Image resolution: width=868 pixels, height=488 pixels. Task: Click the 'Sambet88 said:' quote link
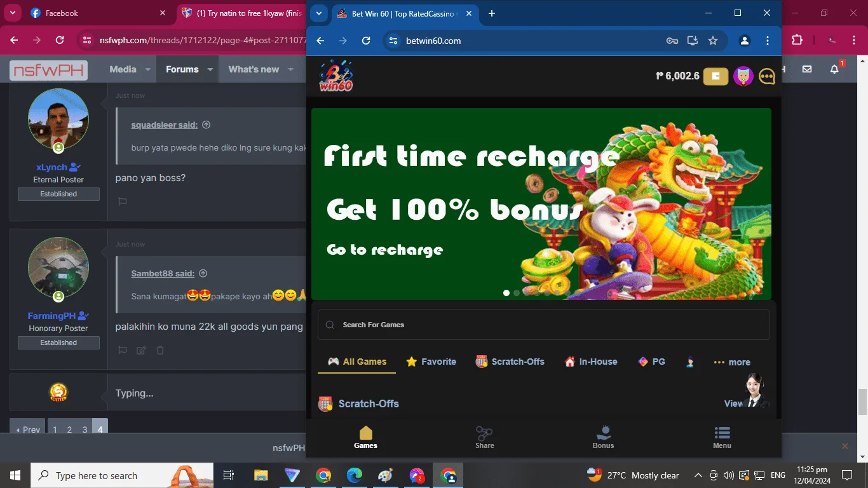coord(163,274)
